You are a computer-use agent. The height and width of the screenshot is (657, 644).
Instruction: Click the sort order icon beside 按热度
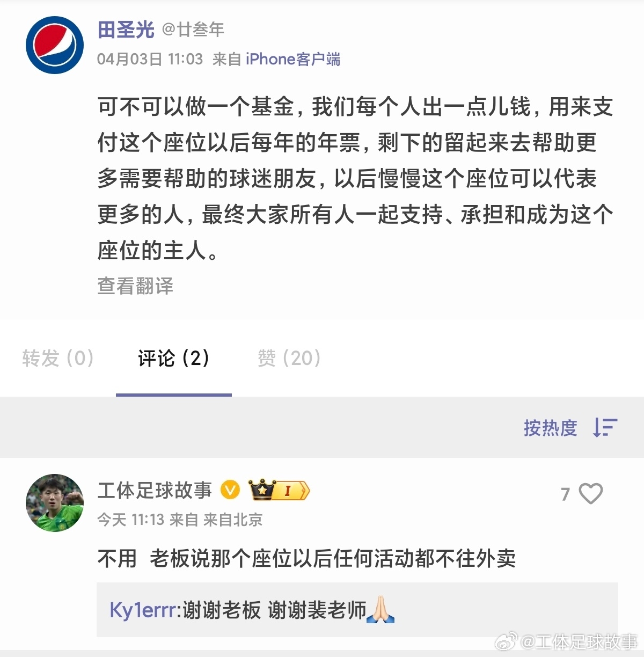pos(605,427)
